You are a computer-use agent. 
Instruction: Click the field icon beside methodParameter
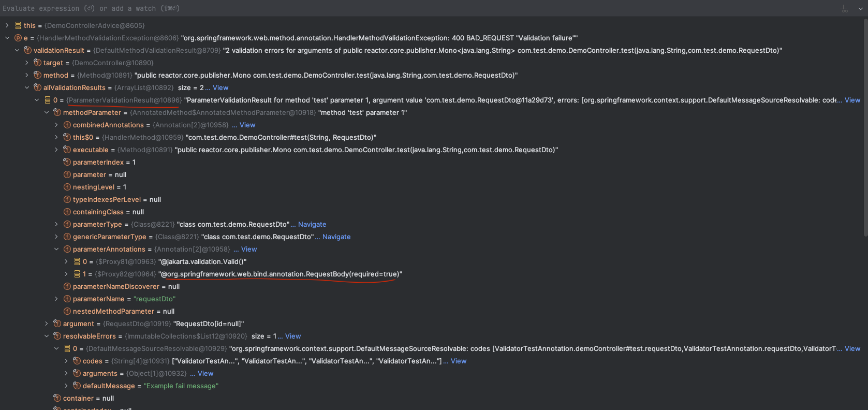[x=57, y=112]
